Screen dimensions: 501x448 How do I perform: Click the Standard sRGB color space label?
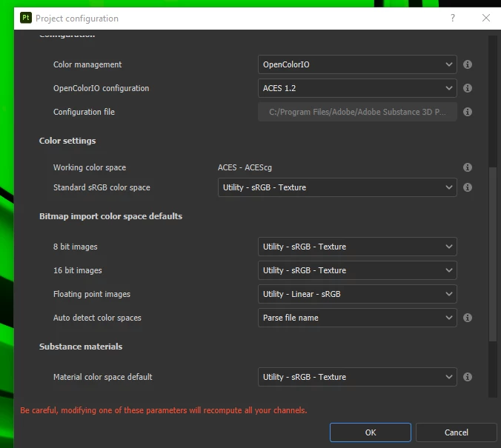[102, 187]
